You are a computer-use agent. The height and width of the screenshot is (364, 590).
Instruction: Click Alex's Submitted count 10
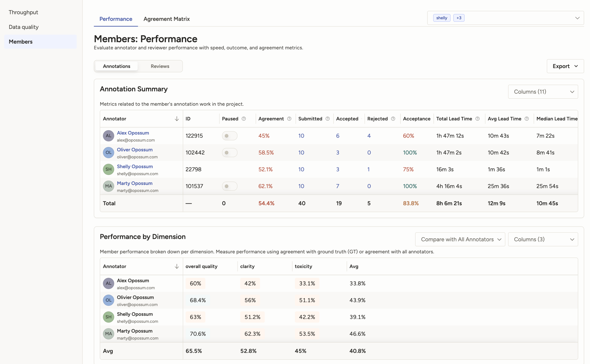click(x=301, y=136)
